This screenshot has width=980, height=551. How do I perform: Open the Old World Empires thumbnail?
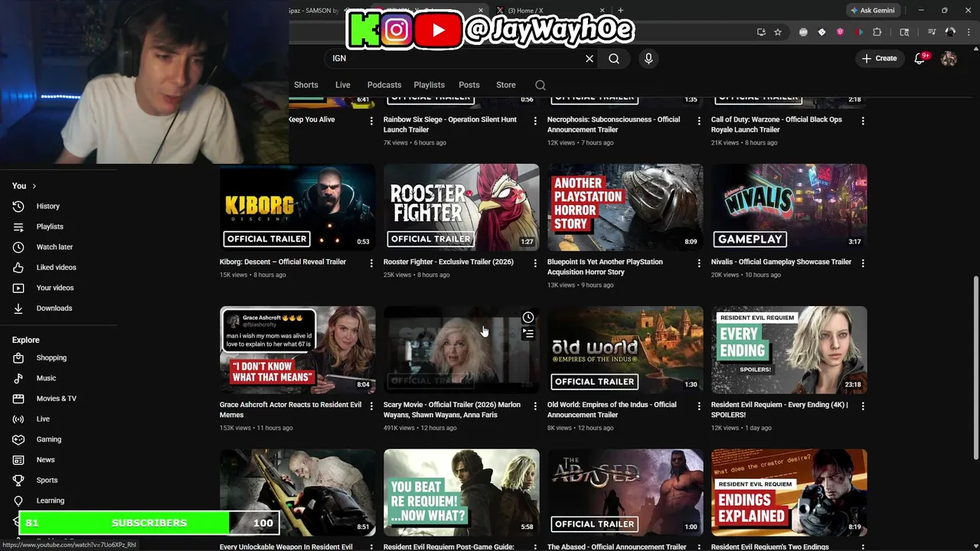point(626,350)
